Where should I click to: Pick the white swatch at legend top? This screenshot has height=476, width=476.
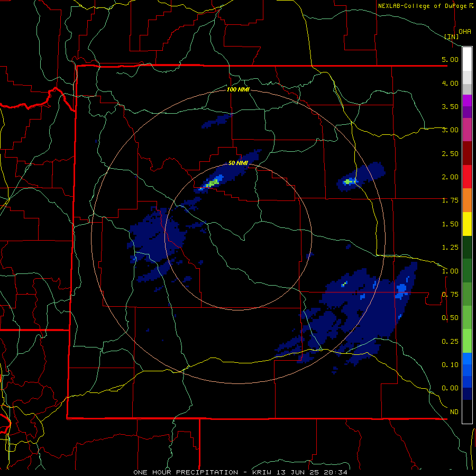[x=467, y=59]
